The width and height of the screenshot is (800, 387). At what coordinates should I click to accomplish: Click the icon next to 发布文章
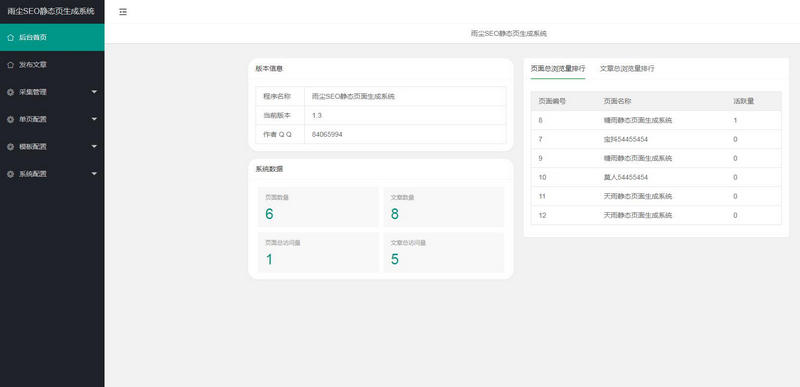(x=11, y=65)
